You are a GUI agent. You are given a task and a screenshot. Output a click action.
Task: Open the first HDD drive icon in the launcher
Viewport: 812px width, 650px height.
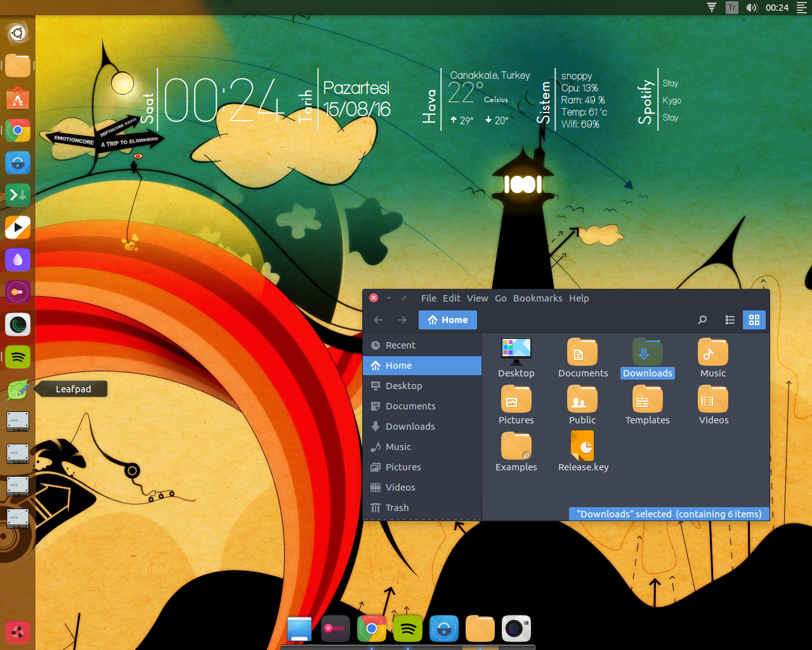18,421
